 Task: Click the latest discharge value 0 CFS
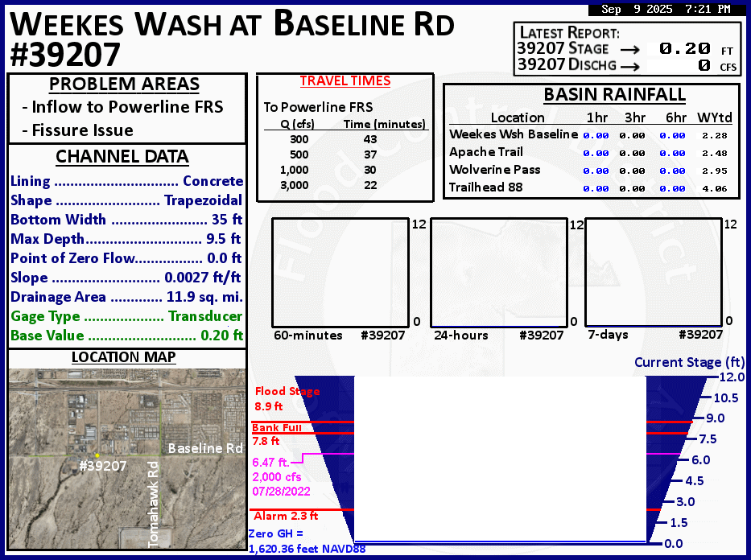(704, 65)
